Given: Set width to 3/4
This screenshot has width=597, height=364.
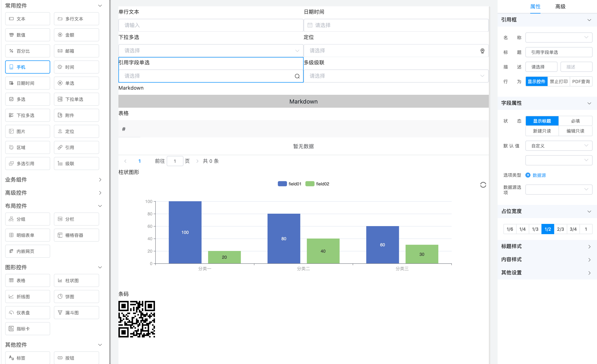Looking at the screenshot, I should (x=573, y=229).
